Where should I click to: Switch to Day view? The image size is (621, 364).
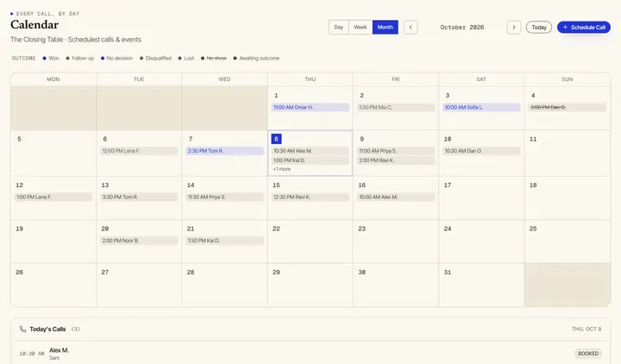339,28
